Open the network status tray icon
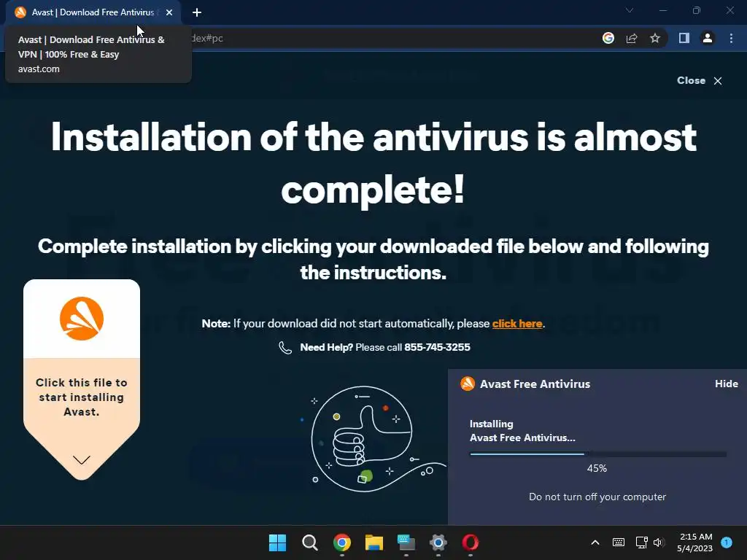This screenshot has width=747, height=560. (641, 542)
